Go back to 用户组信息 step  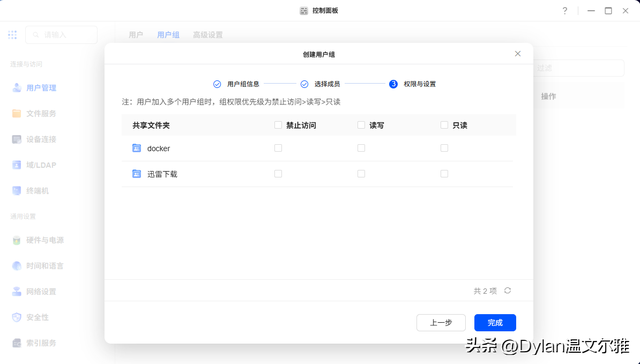tap(236, 84)
